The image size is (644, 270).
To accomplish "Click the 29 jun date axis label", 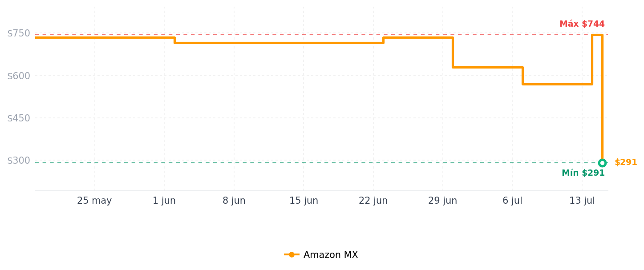I will point(443,201).
